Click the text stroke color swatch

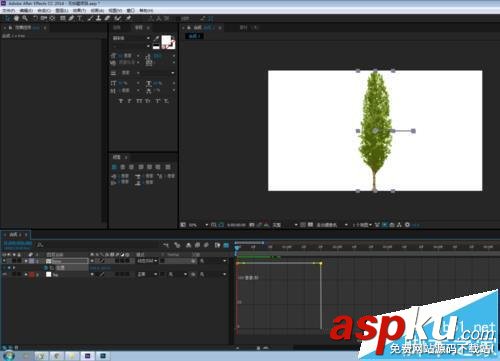[x=172, y=45]
